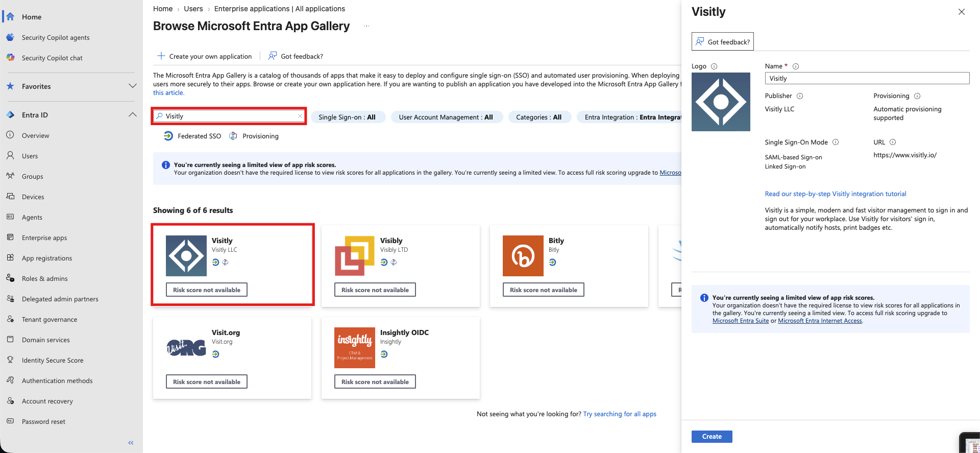Open the 'this article' link
980x453 pixels.
pyautogui.click(x=168, y=93)
